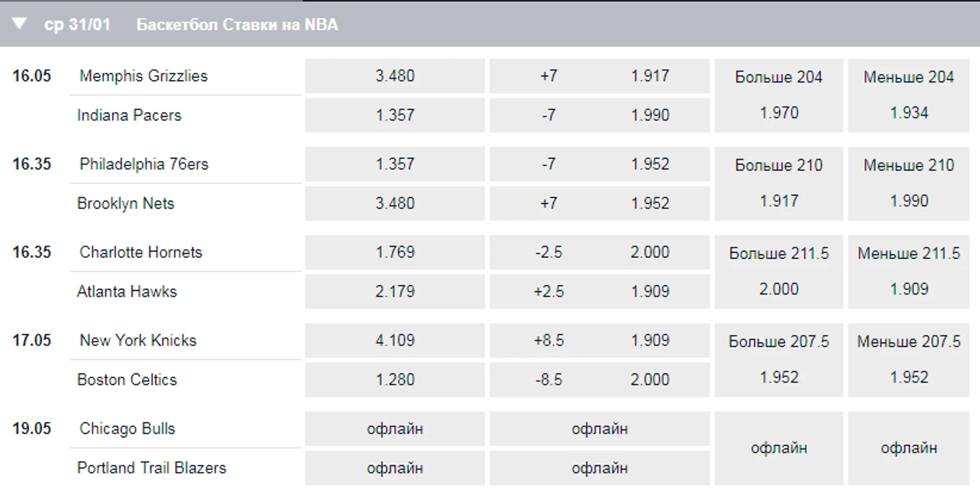Open Portland Trail Blazers team link
The height and width of the screenshot is (497, 980).
[151, 467]
